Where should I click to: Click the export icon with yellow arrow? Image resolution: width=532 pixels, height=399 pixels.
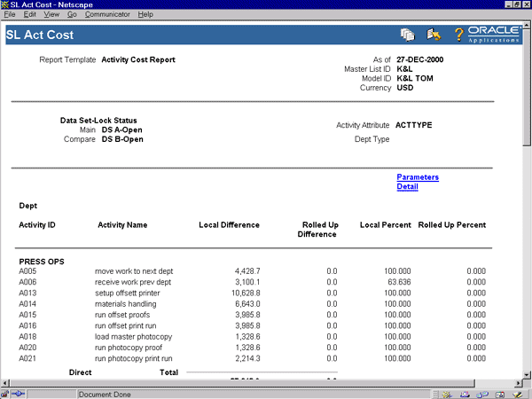pyautogui.click(x=434, y=35)
